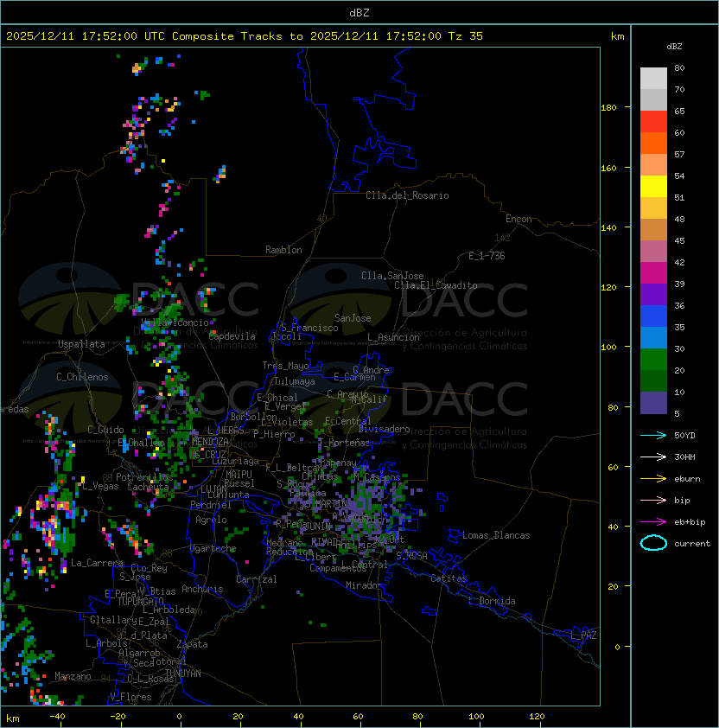Click the magenta eb+bip arrow in legend
The height and width of the screenshot is (728, 719).
[653, 522]
